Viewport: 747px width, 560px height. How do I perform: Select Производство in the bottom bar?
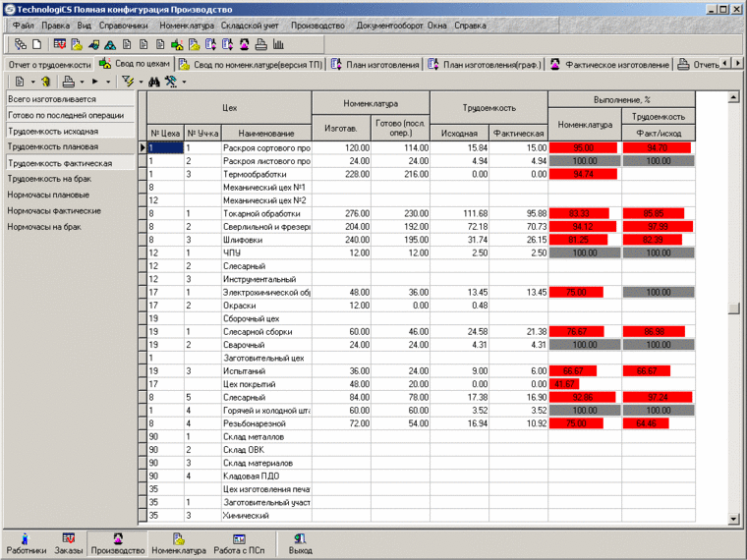coord(118,544)
